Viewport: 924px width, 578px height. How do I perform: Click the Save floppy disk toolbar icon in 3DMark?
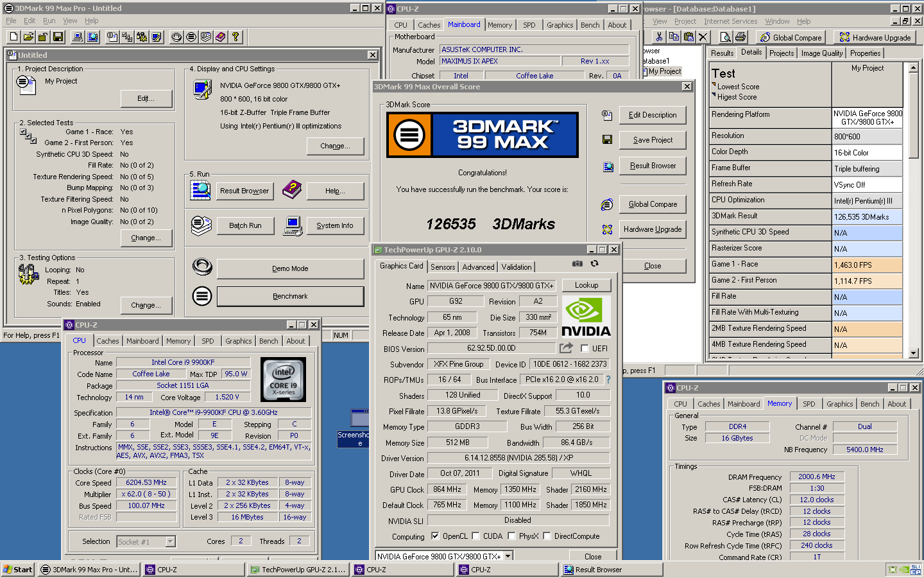tap(58, 37)
